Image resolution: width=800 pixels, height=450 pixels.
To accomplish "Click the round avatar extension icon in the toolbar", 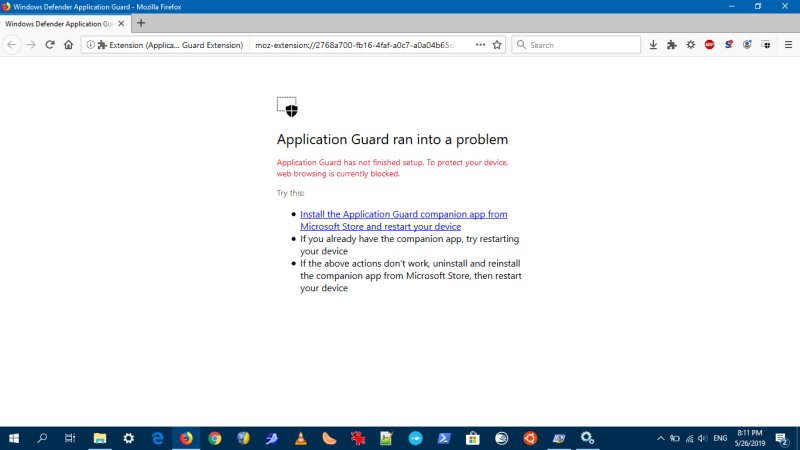I will click(x=747, y=45).
